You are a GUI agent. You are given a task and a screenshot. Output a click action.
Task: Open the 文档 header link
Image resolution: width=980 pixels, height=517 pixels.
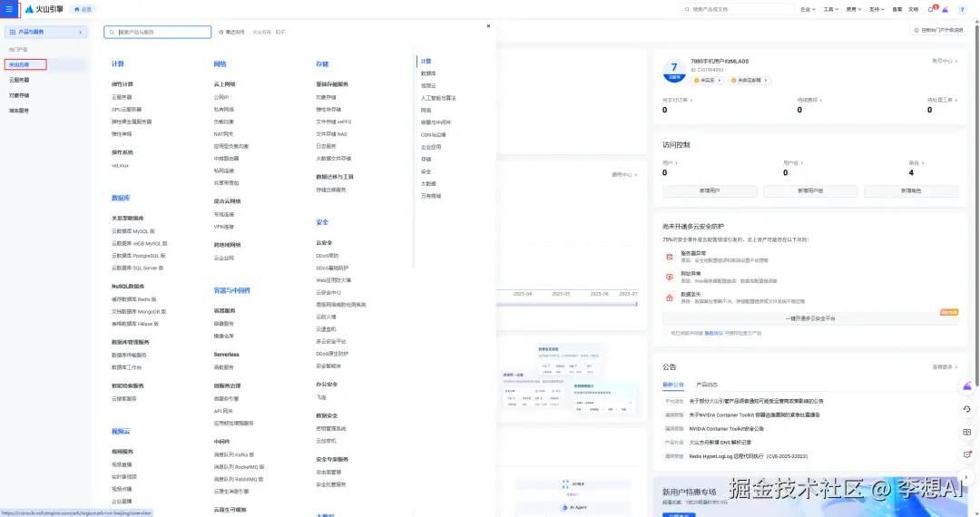913,9
